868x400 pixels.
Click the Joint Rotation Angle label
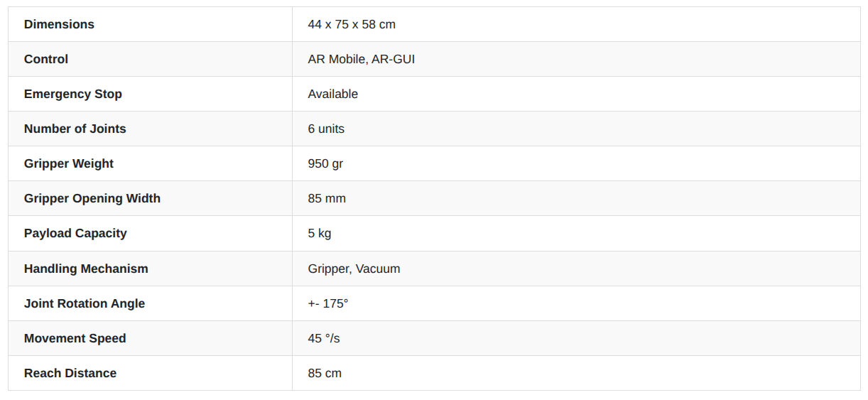pos(85,303)
